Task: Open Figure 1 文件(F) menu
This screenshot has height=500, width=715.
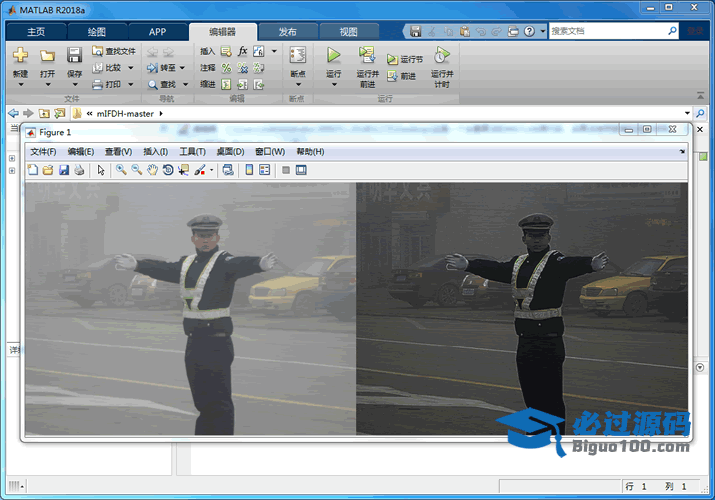Action: click(43, 152)
